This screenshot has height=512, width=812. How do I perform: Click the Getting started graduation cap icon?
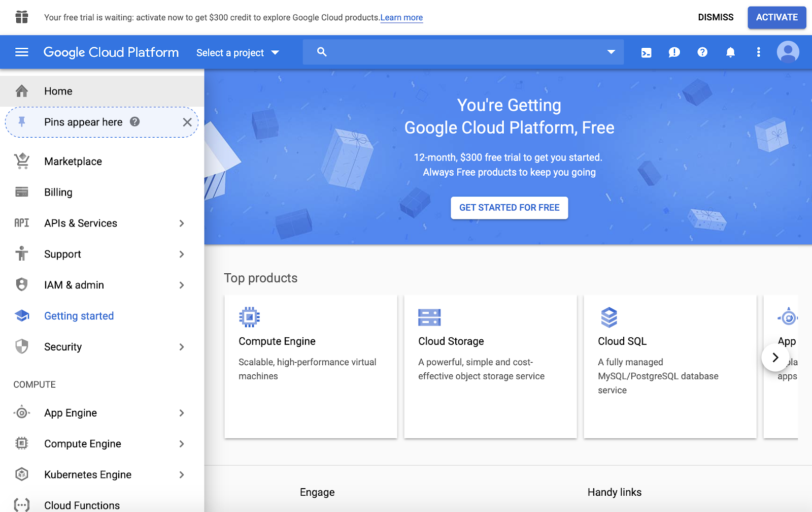point(22,315)
